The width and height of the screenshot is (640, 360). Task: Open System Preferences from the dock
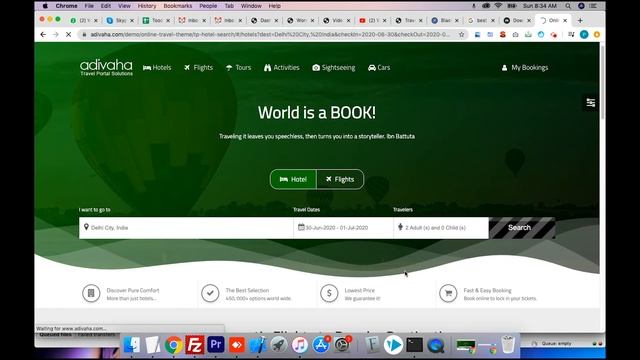(x=342, y=345)
